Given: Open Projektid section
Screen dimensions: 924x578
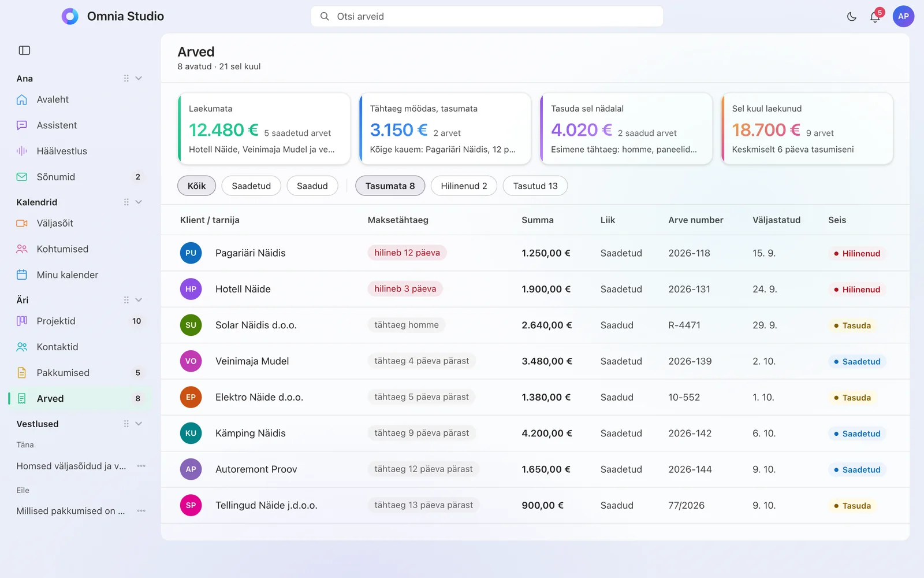Looking at the screenshot, I should click(x=81, y=321).
